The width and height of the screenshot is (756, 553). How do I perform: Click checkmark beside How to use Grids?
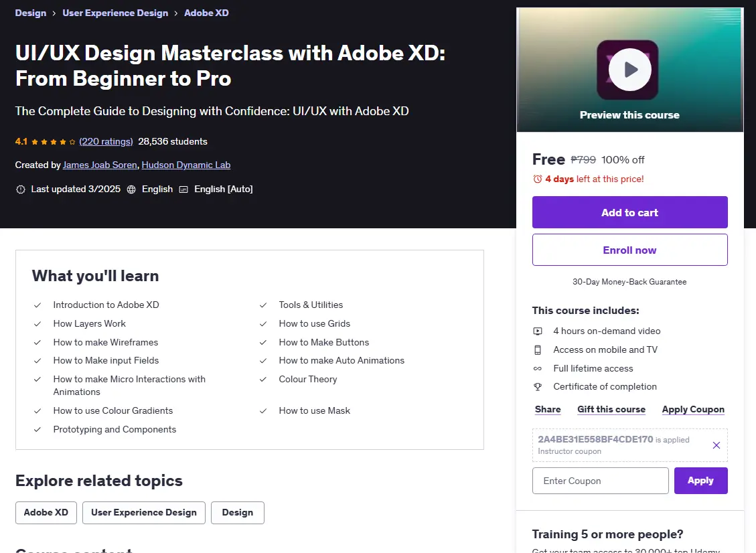click(262, 324)
